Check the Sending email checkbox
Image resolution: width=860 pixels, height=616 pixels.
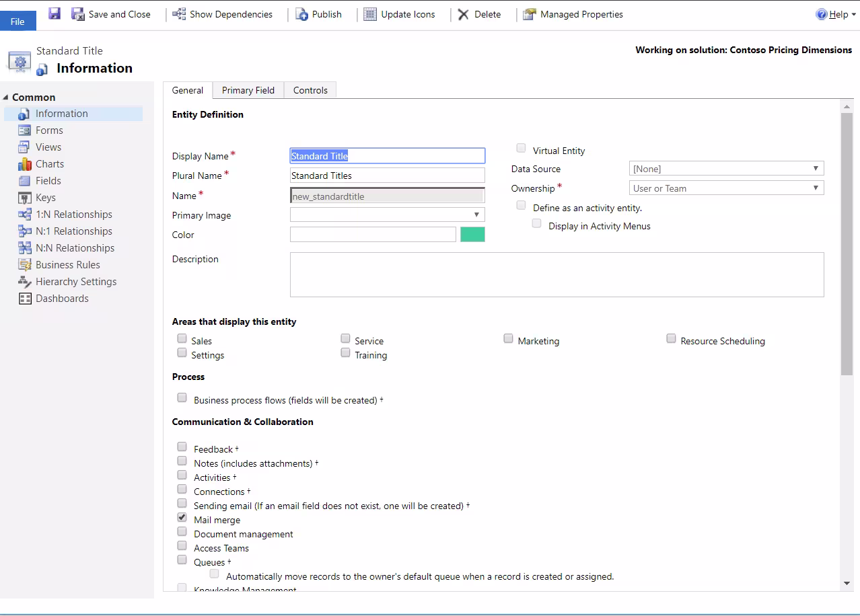pos(182,503)
